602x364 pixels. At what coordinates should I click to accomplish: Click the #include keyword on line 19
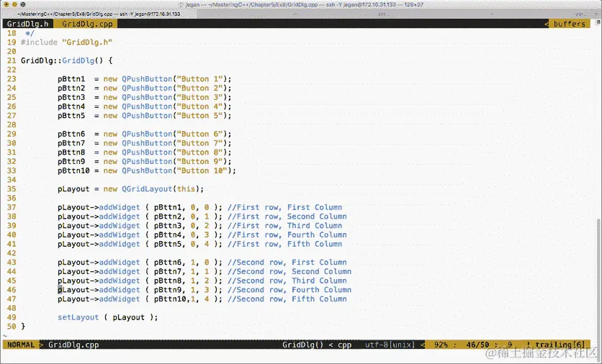point(39,42)
